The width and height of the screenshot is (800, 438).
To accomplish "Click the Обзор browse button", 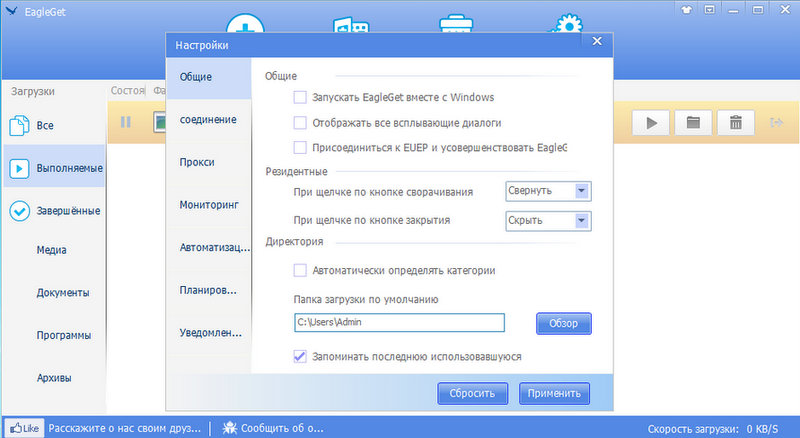I will [564, 324].
